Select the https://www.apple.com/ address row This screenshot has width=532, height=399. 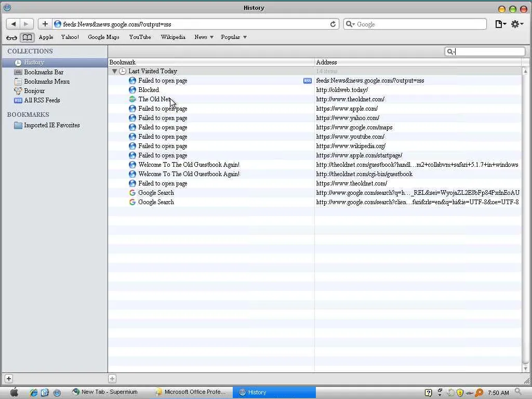tap(315, 109)
